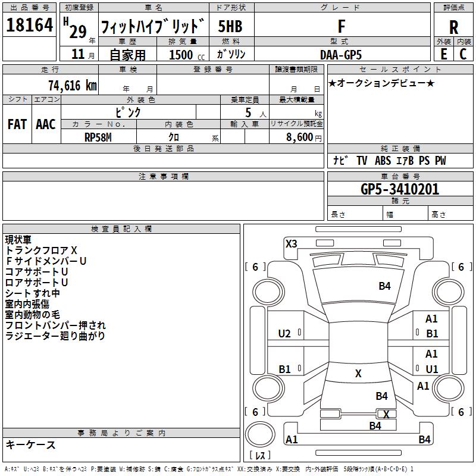Click the star before オークションデビュー

(332, 83)
